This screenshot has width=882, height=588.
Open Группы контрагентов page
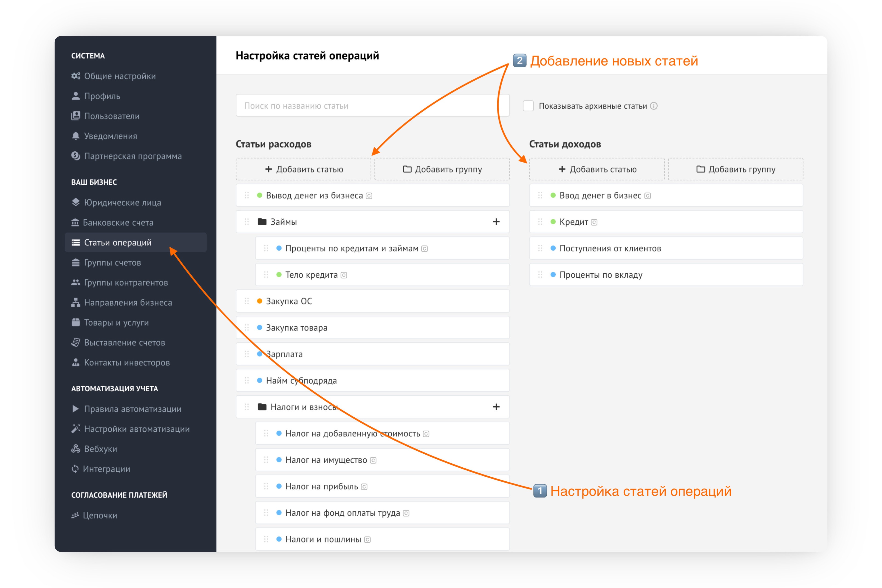[x=126, y=282]
